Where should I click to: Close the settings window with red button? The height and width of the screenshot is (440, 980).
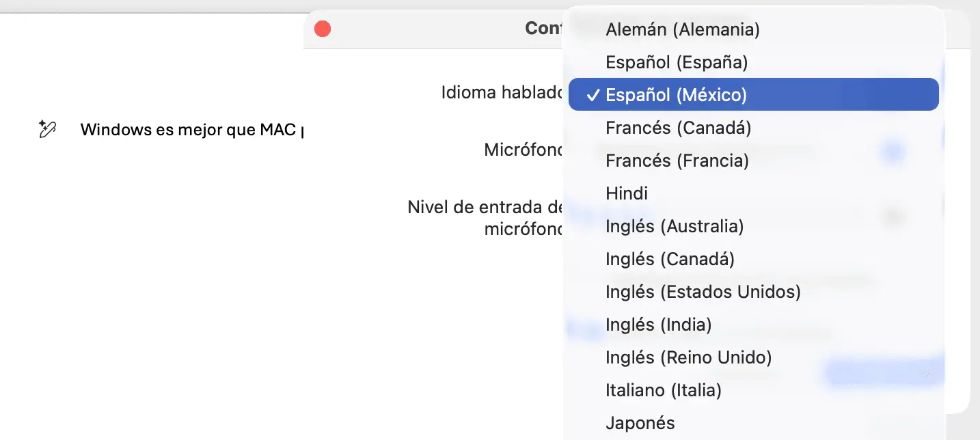click(322, 29)
